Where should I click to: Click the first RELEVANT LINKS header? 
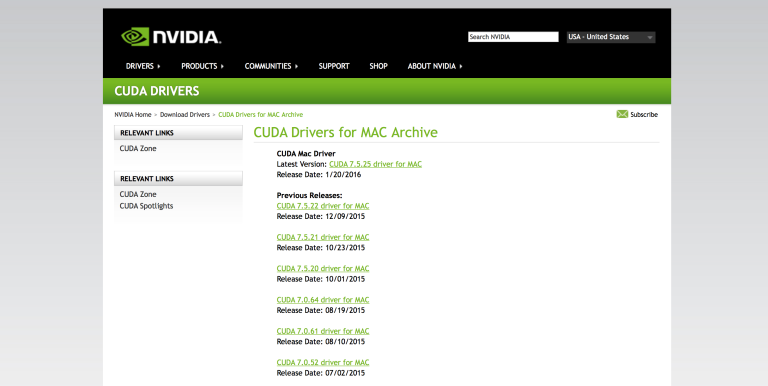(178, 133)
